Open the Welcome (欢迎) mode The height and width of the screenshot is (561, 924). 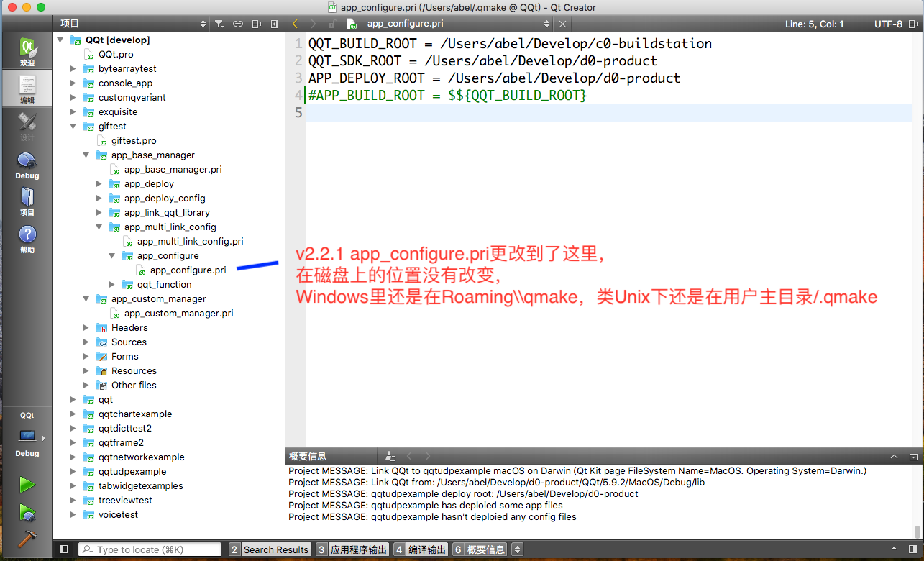[x=27, y=53]
